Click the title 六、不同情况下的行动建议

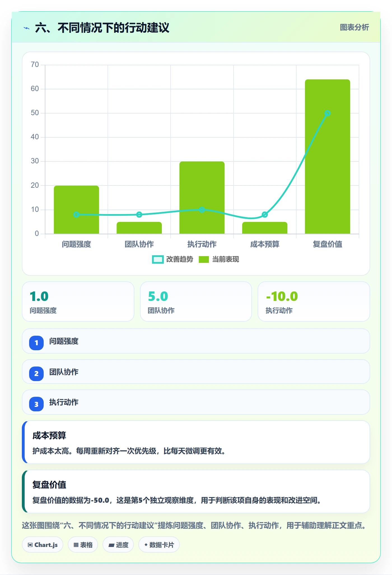pos(102,28)
